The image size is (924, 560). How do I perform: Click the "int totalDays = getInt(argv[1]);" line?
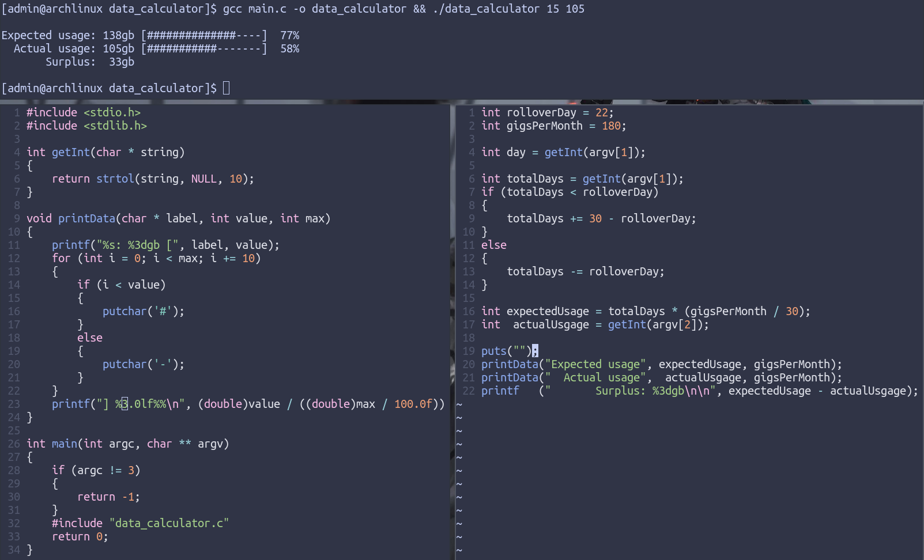coord(583,179)
